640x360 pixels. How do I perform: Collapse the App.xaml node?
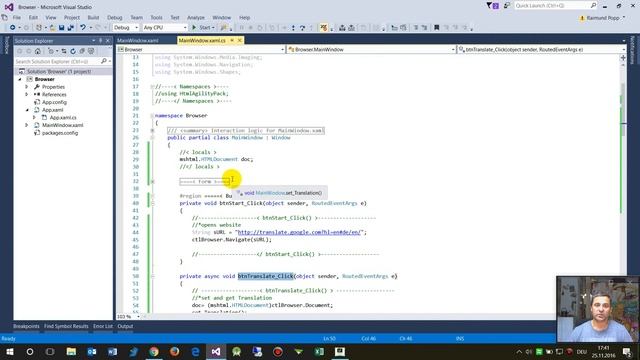point(27,110)
